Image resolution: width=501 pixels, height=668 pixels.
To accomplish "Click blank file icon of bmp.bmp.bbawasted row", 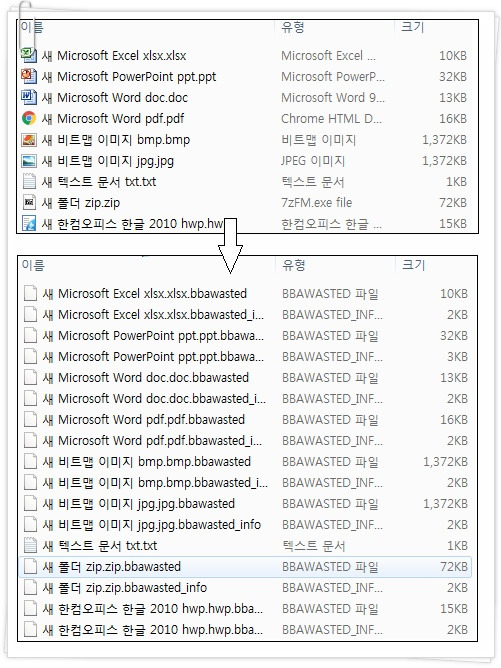I will click(x=30, y=461).
